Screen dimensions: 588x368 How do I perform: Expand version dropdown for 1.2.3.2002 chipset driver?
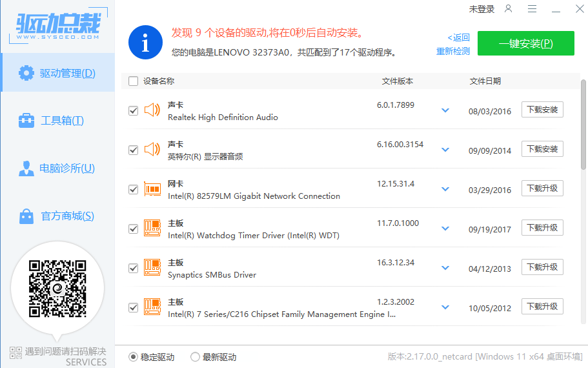pyautogui.click(x=445, y=307)
